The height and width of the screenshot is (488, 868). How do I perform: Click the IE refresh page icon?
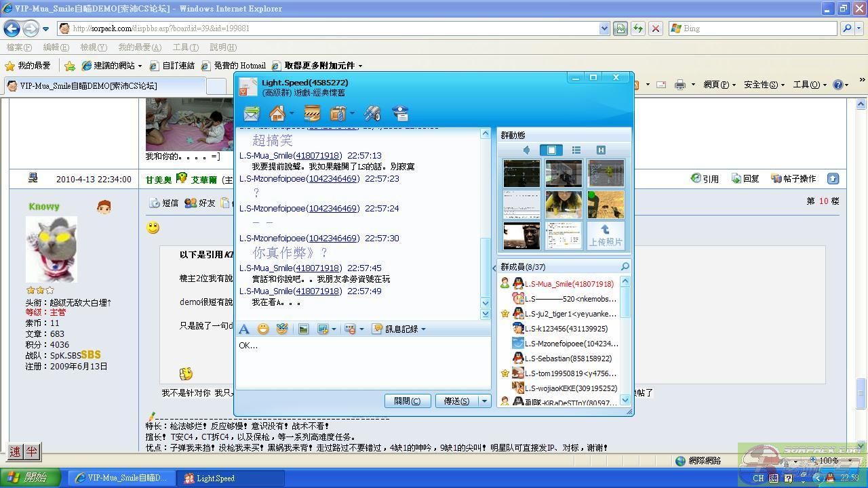click(638, 28)
